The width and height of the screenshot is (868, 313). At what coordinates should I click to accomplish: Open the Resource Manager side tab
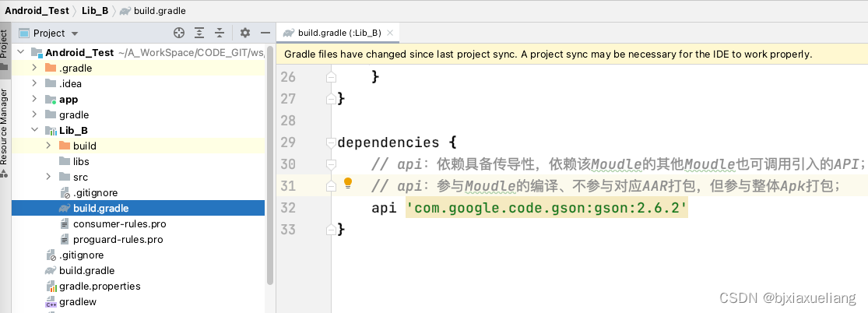pos(5,133)
